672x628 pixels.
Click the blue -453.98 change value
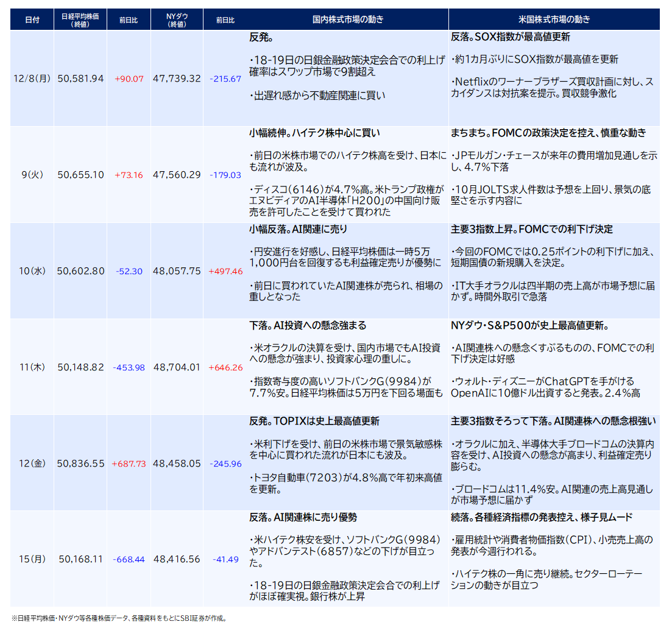pyautogui.click(x=129, y=367)
